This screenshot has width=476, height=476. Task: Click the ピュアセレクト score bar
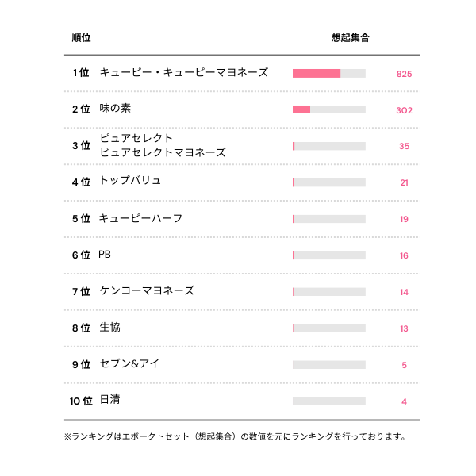pyautogui.click(x=328, y=146)
